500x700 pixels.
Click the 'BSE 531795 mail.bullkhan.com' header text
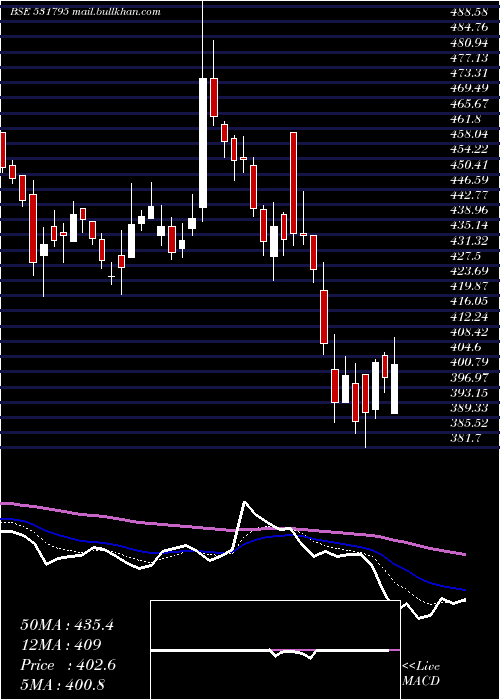click(x=85, y=12)
